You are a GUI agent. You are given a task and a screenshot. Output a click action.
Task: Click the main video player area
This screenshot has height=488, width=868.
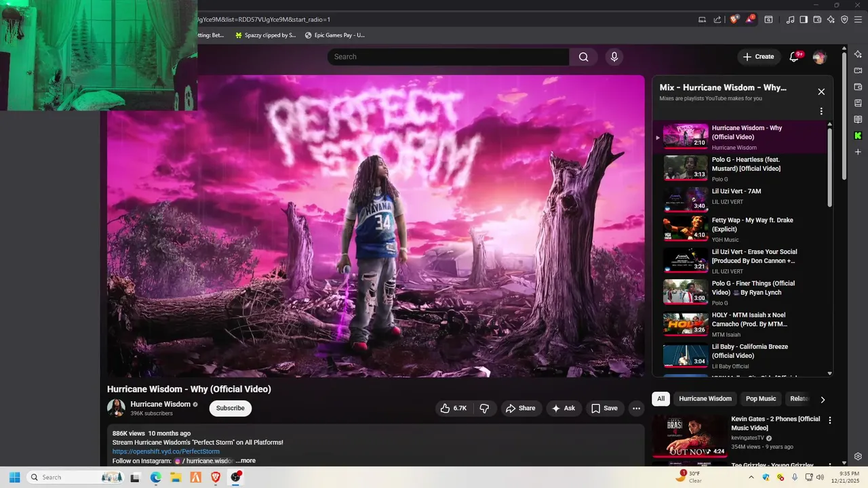point(376,226)
